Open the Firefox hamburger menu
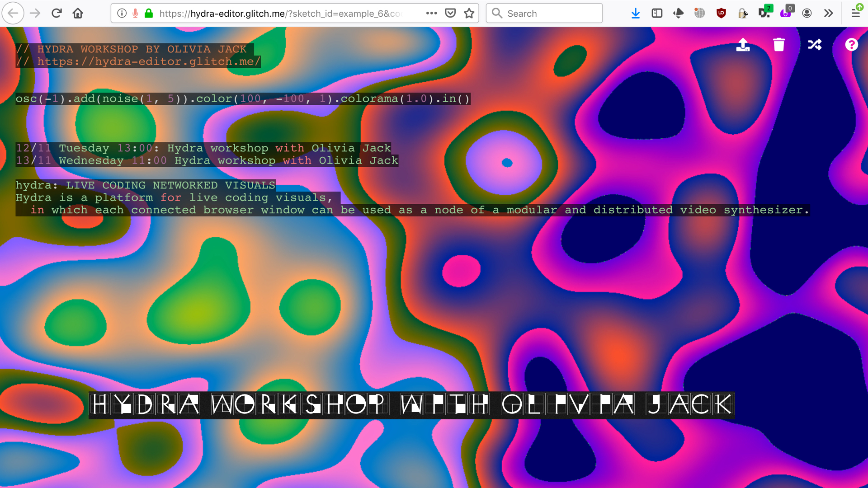Image resolution: width=868 pixels, height=488 pixels. 855,13
